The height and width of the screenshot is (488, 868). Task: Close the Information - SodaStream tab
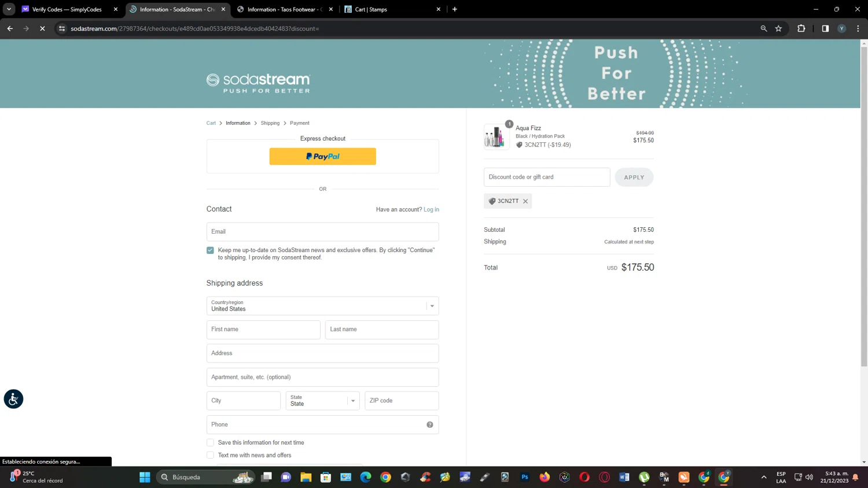pos(223,9)
